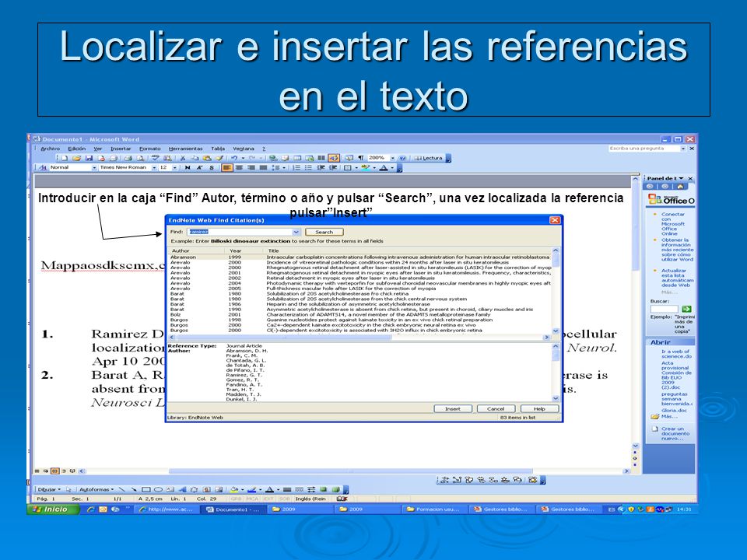Open the Autoformas dropdown
The height and width of the screenshot is (560, 747).
96,489
